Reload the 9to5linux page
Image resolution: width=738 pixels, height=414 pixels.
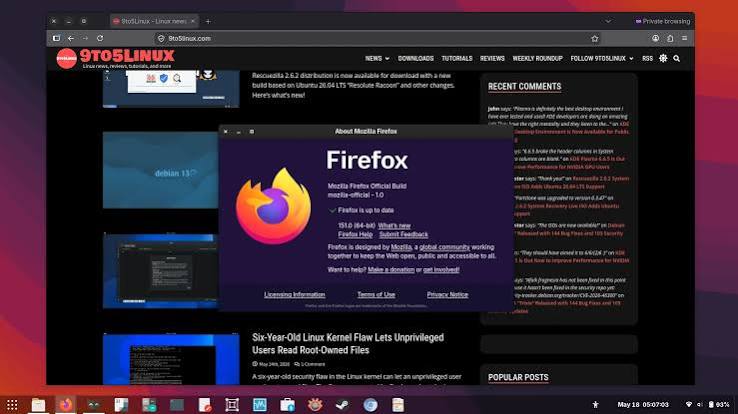[100, 38]
